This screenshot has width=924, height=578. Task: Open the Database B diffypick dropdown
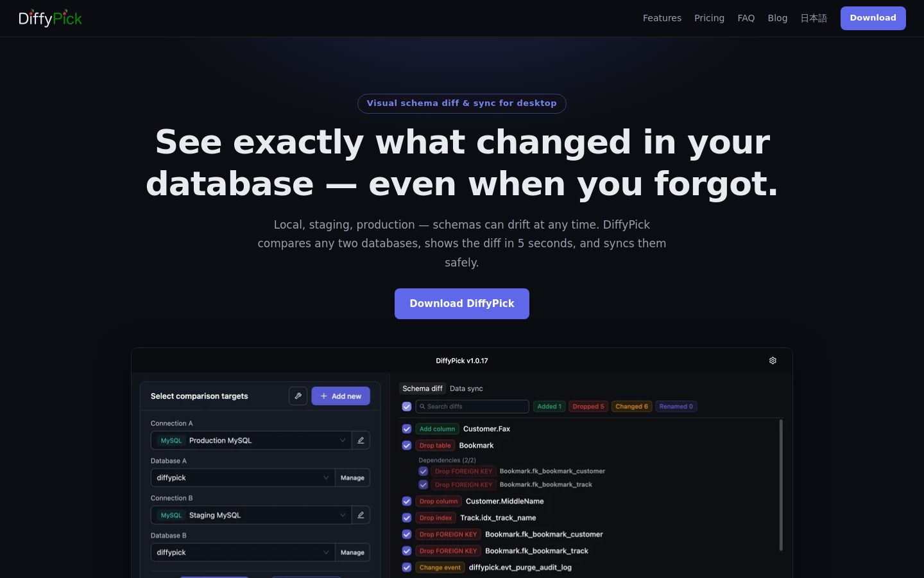243,552
